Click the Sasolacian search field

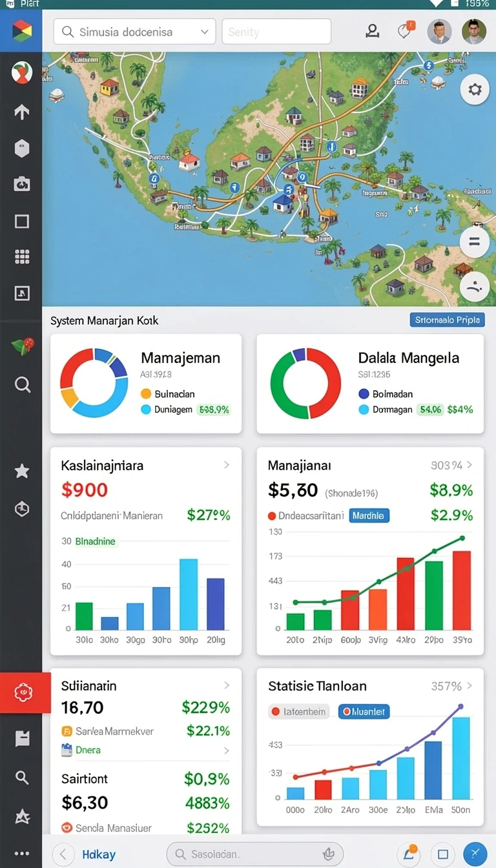click(x=255, y=854)
